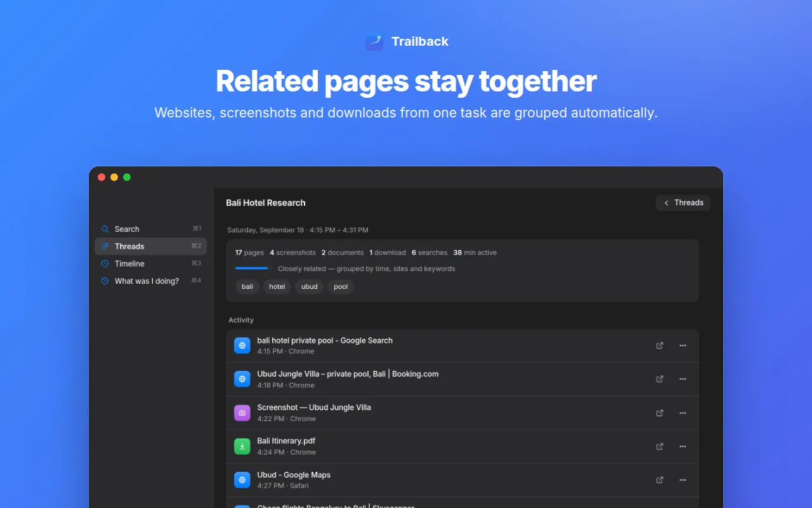Click the 'What was I doing?' history icon
This screenshot has width=812, height=508.
click(x=105, y=281)
